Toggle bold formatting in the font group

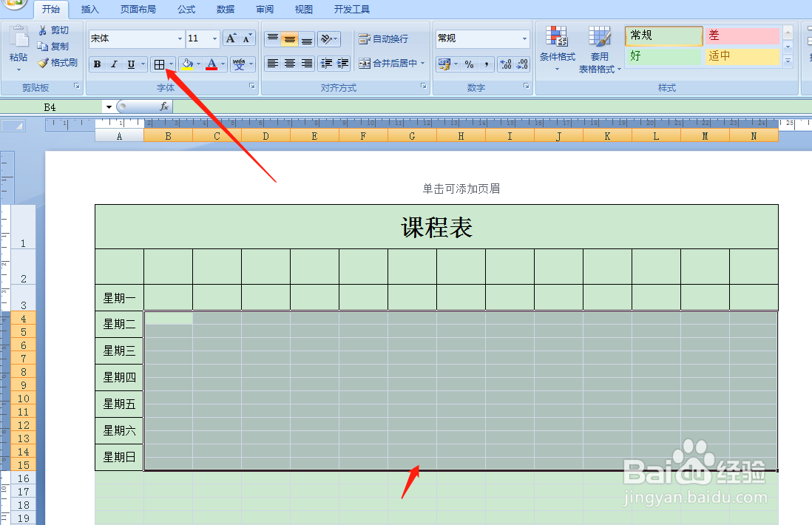point(97,64)
